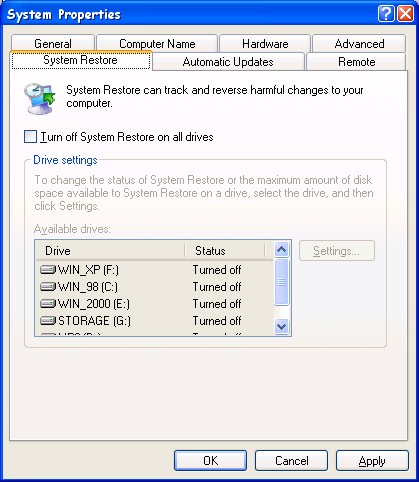The image size is (419, 482).
Task: Click the Drive settings group label
Action: click(x=65, y=160)
